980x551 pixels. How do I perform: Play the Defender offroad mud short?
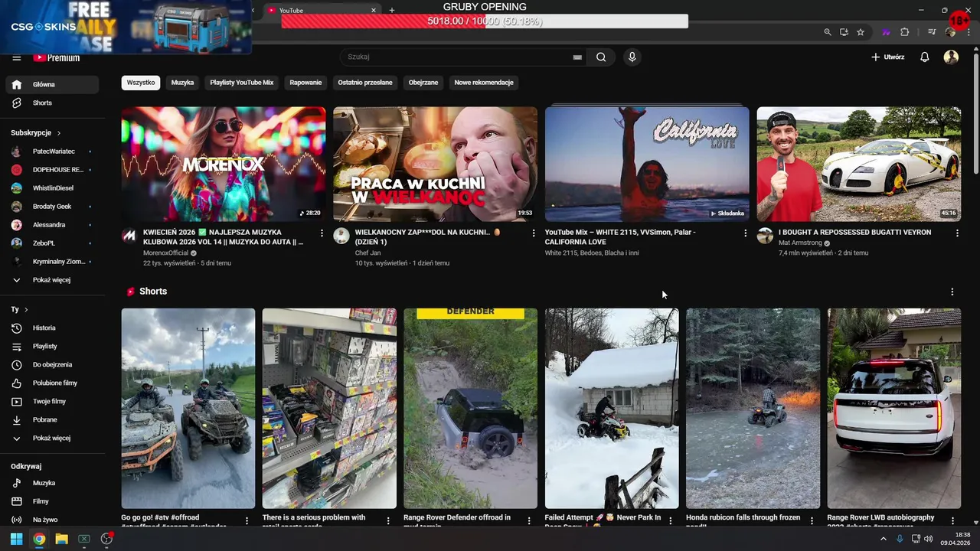click(471, 409)
